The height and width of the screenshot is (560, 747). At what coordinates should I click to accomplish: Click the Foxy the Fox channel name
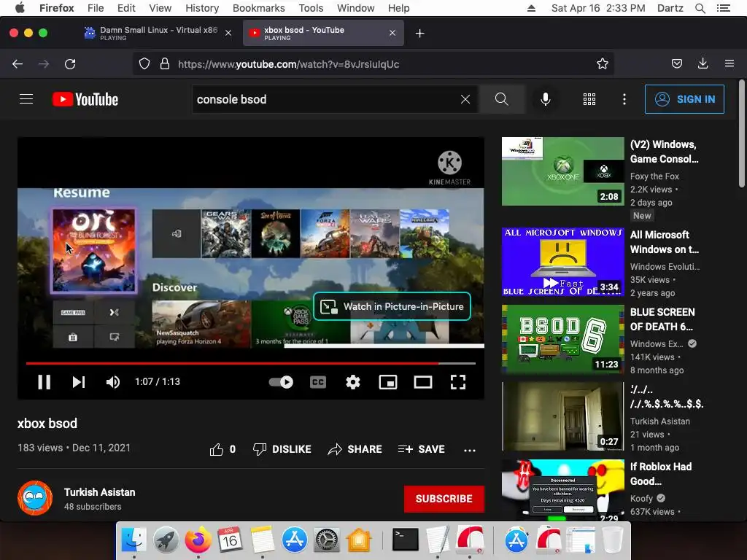coord(654,176)
